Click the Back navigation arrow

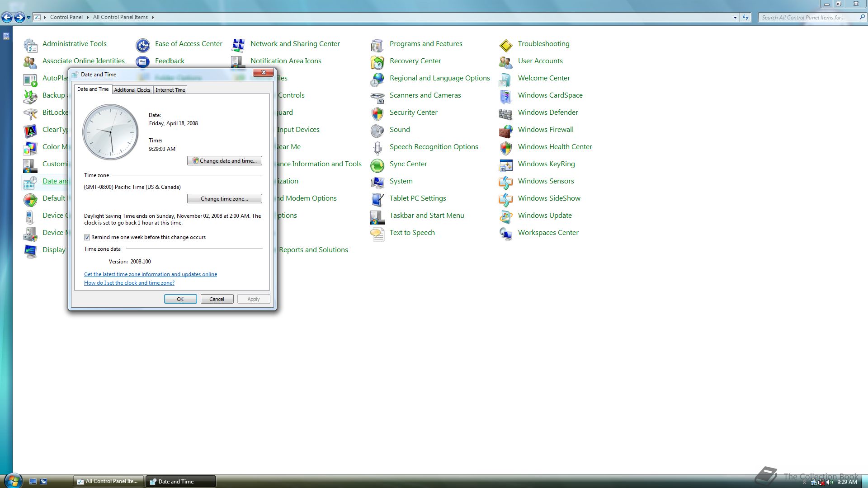pyautogui.click(x=7, y=17)
